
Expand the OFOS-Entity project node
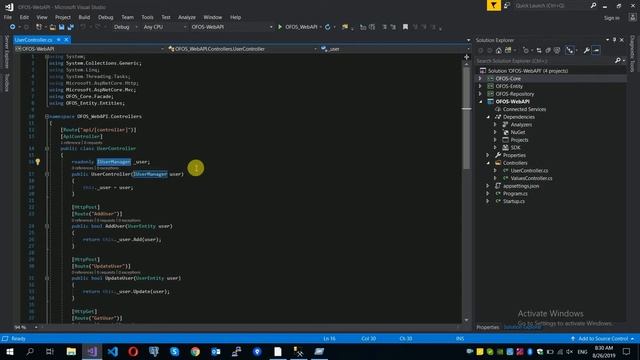pyautogui.click(x=480, y=86)
